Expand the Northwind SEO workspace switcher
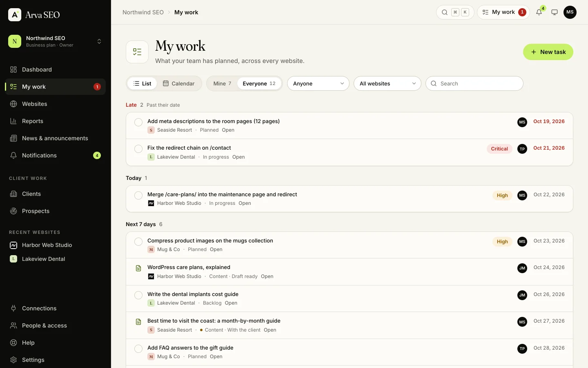The width and height of the screenshot is (588, 368). pyautogui.click(x=55, y=41)
